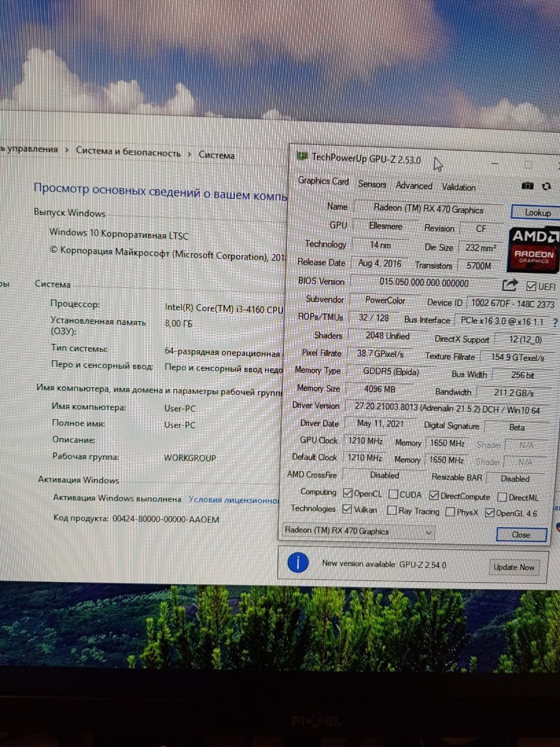Open the Условия лицензионного соглашения link
Image resolution: width=560 pixels, height=747 pixels.
234,500
